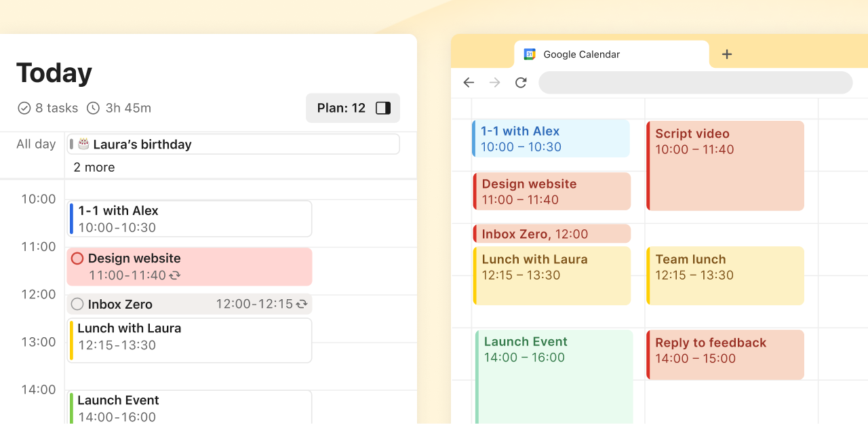
Task: Click the recurrence icon on Inbox Zero task
Action: tap(302, 304)
